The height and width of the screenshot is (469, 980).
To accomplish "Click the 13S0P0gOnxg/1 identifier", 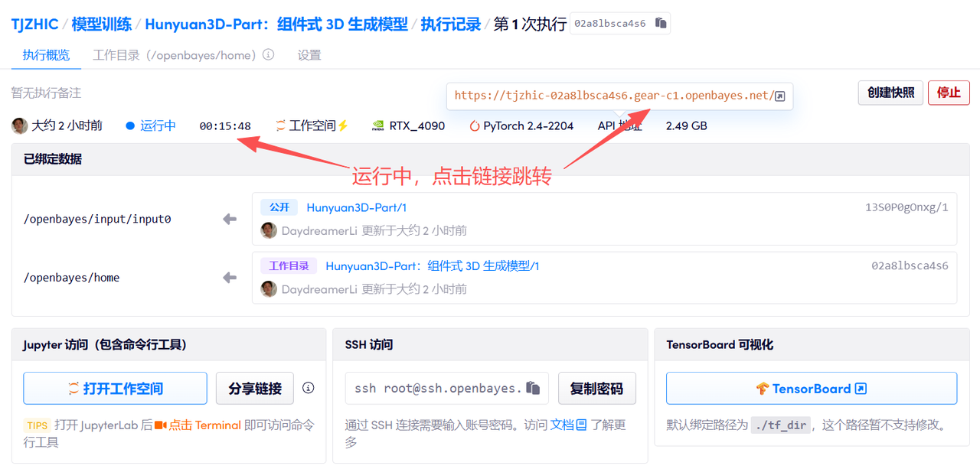I will coord(906,207).
